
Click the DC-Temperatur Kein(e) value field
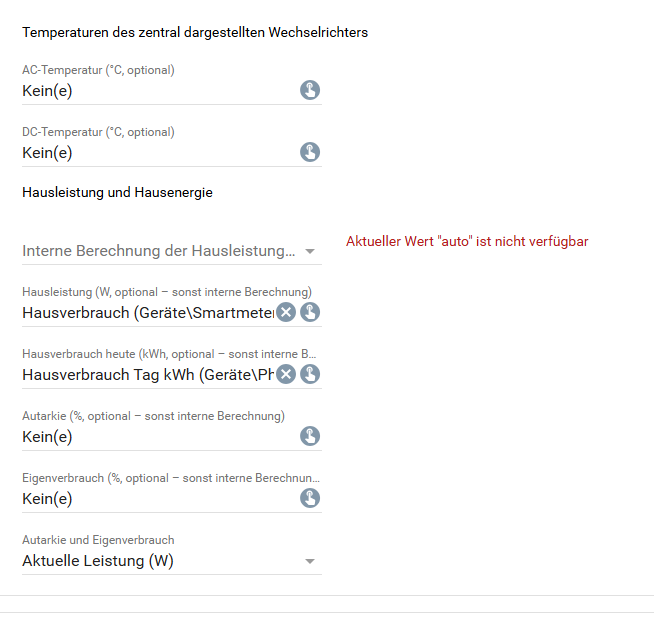(160, 153)
